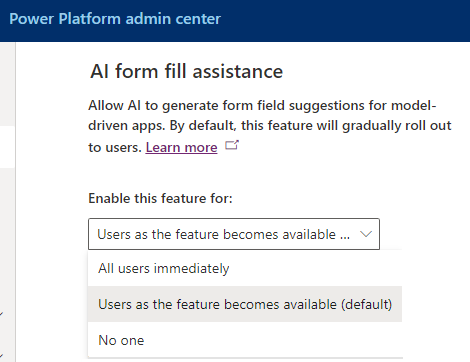
Task: Click the description text about model-driven apps
Action: (270, 126)
